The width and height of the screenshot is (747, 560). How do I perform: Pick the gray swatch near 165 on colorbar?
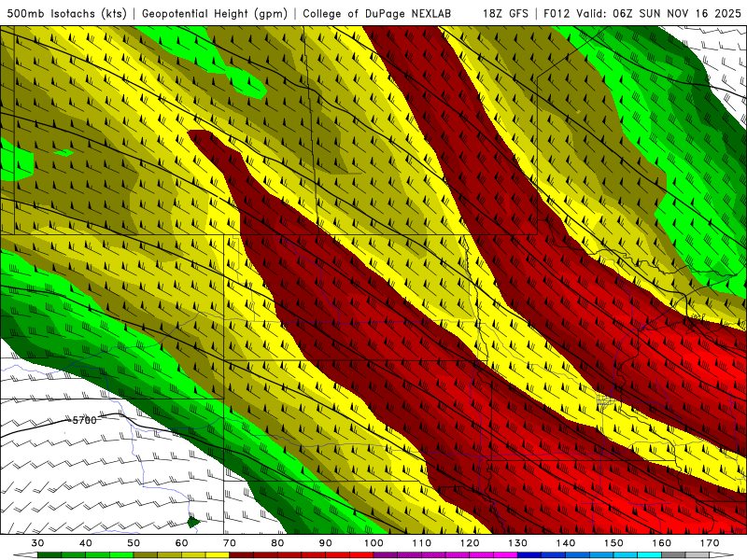[x=673, y=555]
